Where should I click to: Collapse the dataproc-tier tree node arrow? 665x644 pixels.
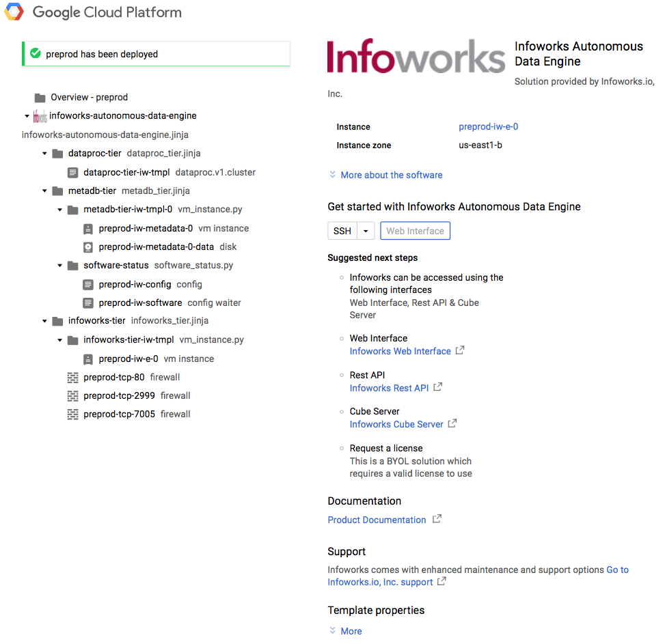point(44,154)
